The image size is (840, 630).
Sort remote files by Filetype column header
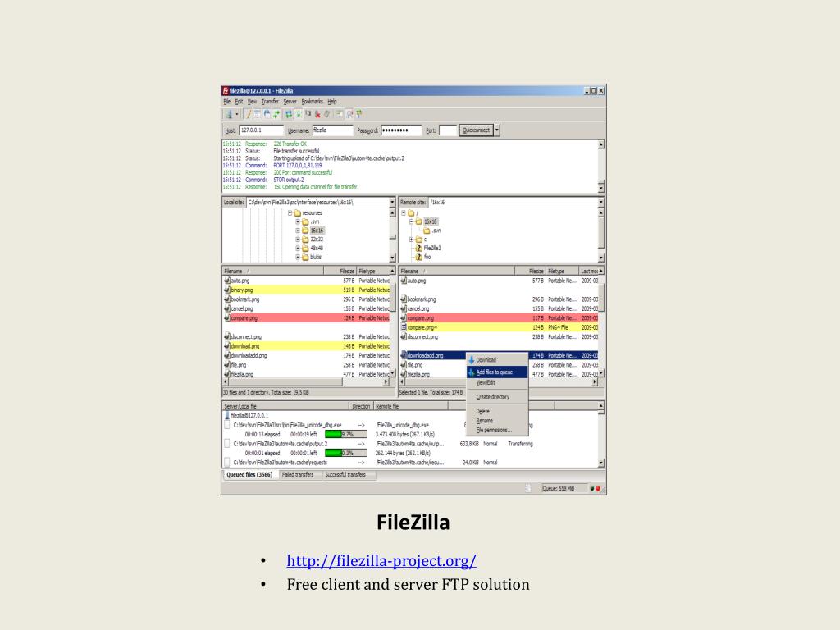point(563,271)
